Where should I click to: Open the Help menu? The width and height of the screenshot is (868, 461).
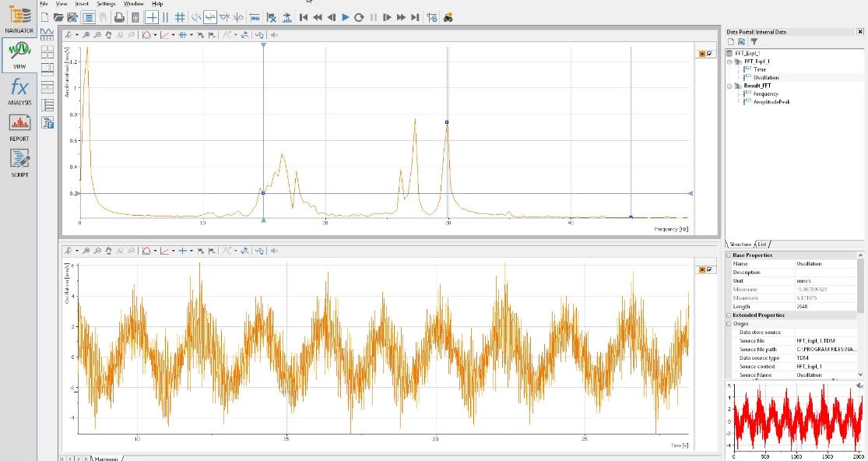(157, 3)
